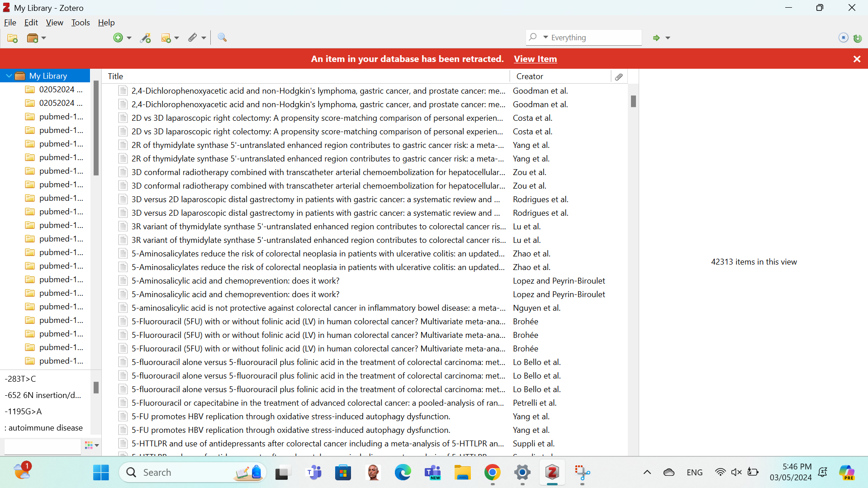Expand the Locate dropdown arrow
868x488 pixels.
point(668,38)
